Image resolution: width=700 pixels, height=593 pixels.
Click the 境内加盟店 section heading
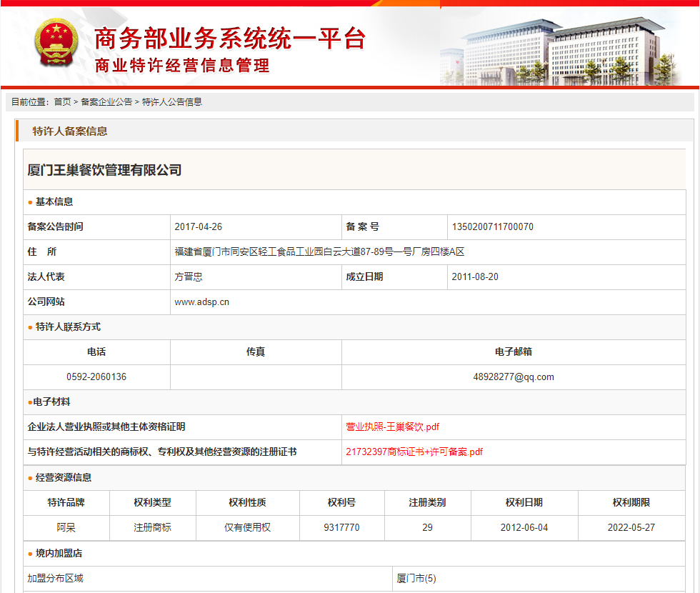pyautogui.click(x=59, y=553)
